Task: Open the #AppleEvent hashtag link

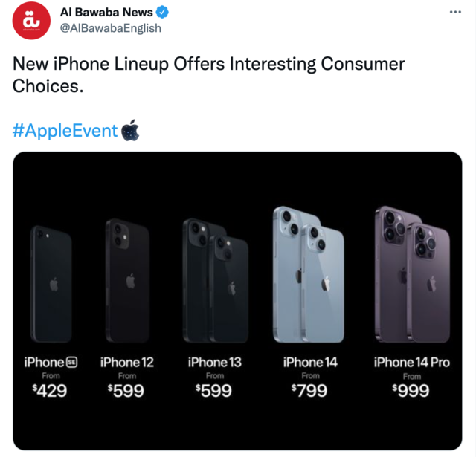Action: point(65,131)
